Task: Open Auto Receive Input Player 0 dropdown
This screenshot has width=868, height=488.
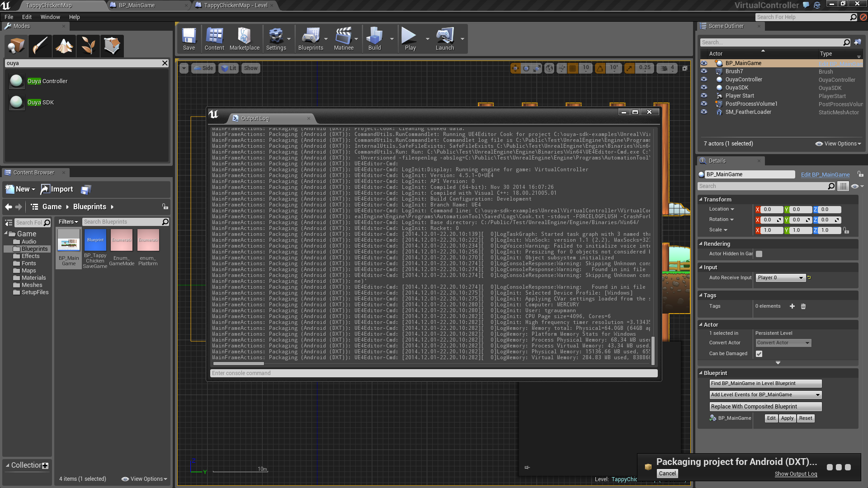Action: click(x=780, y=278)
